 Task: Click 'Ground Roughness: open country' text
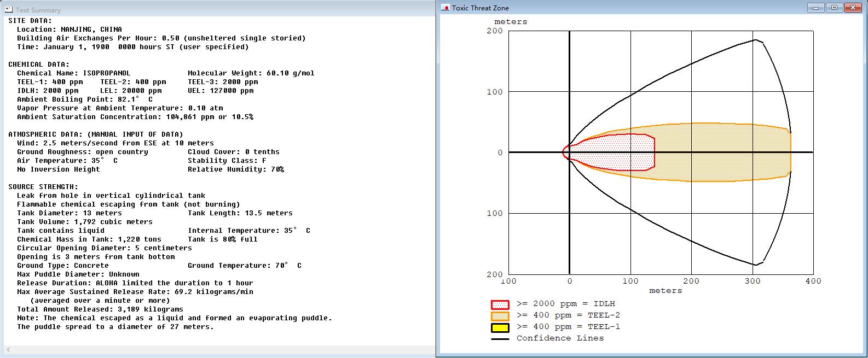click(83, 152)
